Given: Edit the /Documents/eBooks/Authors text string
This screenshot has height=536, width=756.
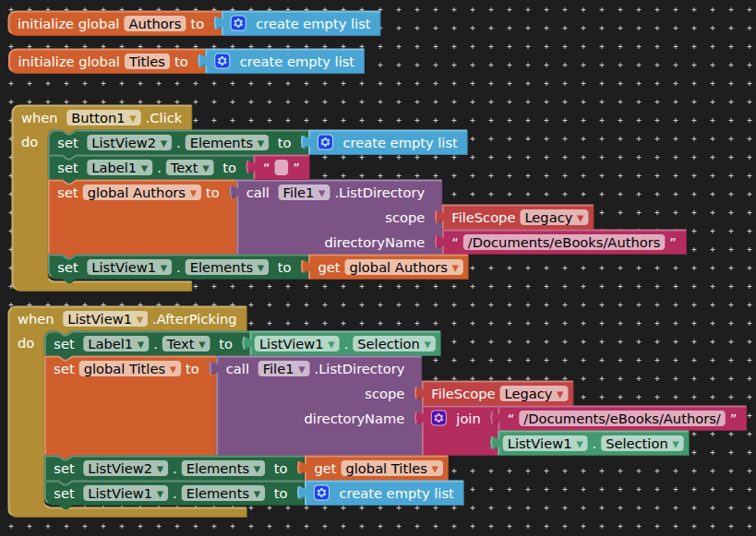Looking at the screenshot, I should pyautogui.click(x=564, y=243).
